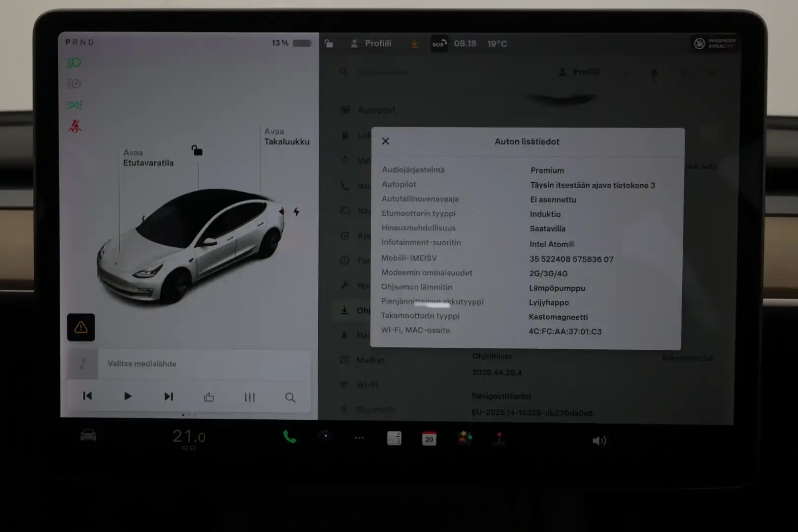Tap the warning triangle alert icon
Viewport: 798px width, 532px height.
click(x=81, y=327)
